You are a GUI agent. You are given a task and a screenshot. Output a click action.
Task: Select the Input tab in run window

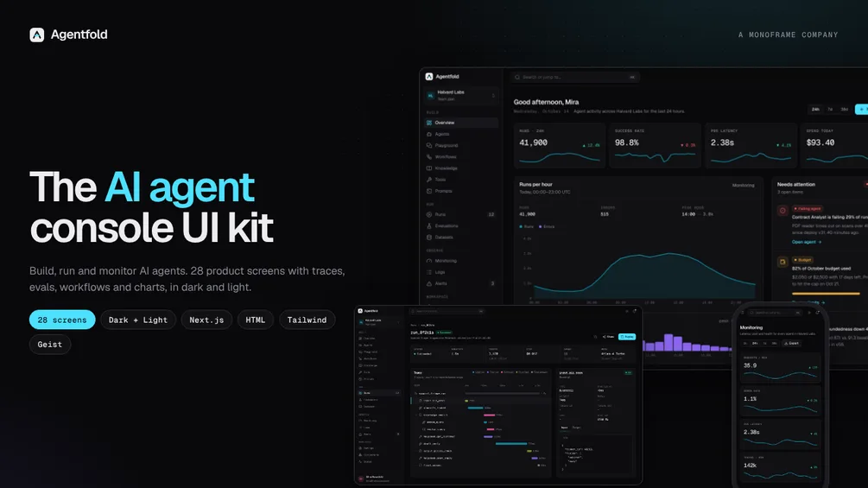pos(564,428)
